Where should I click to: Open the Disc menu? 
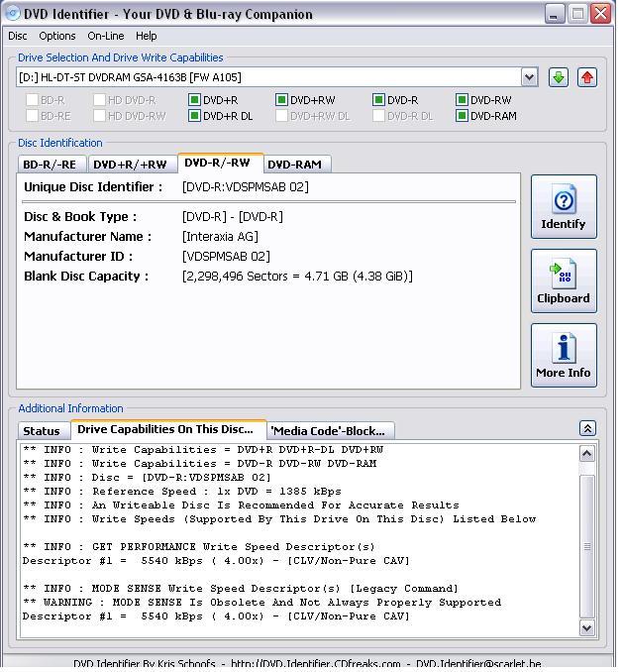(x=18, y=36)
